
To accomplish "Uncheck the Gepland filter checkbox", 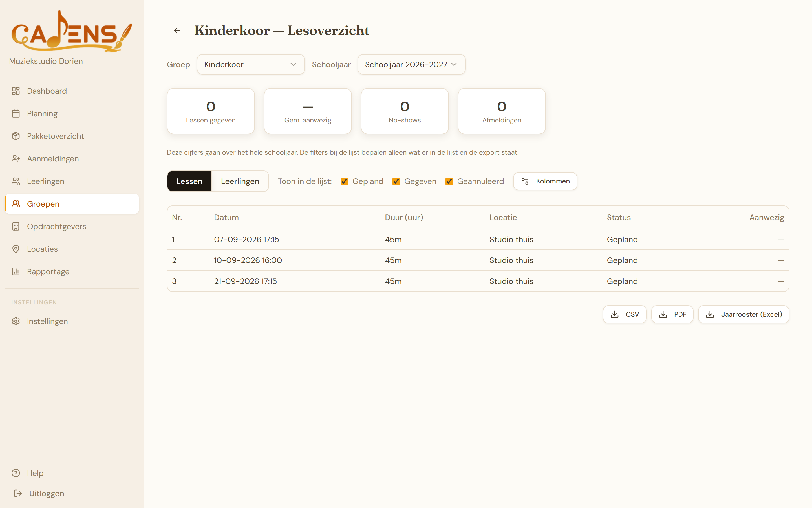I will pyautogui.click(x=344, y=181).
